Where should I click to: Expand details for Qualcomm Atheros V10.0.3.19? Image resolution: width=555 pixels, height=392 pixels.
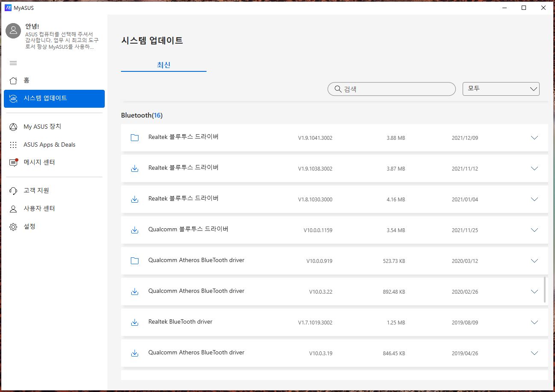coord(534,353)
